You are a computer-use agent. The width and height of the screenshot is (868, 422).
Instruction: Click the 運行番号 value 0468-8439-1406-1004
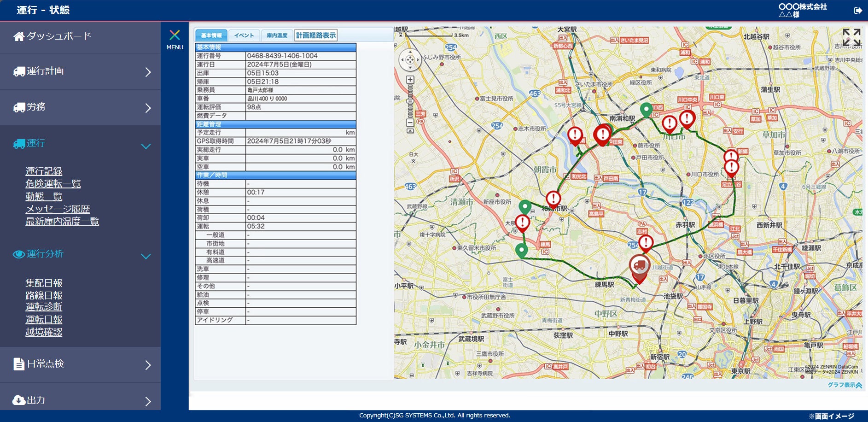click(282, 56)
